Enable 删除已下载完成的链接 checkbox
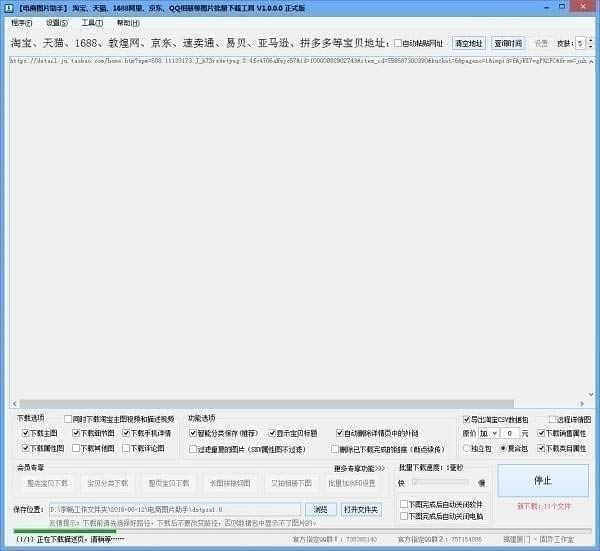This screenshot has width=600, height=551. coord(334,449)
